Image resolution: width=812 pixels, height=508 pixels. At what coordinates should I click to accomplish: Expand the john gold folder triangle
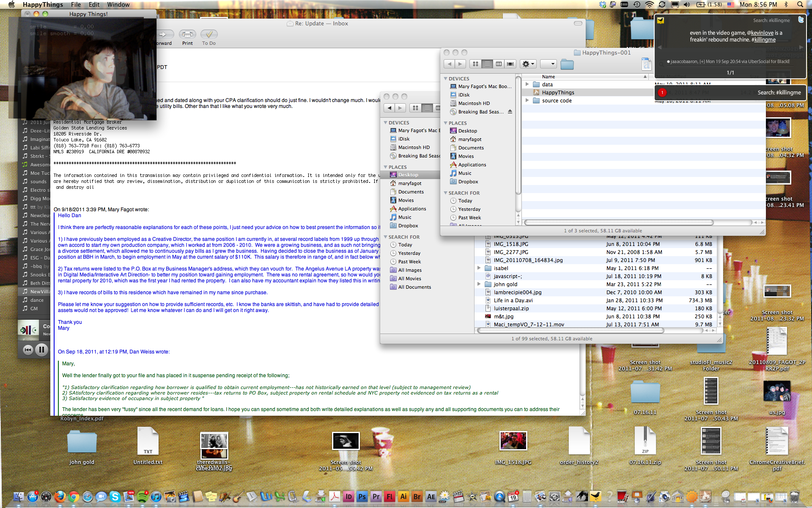[x=479, y=284]
